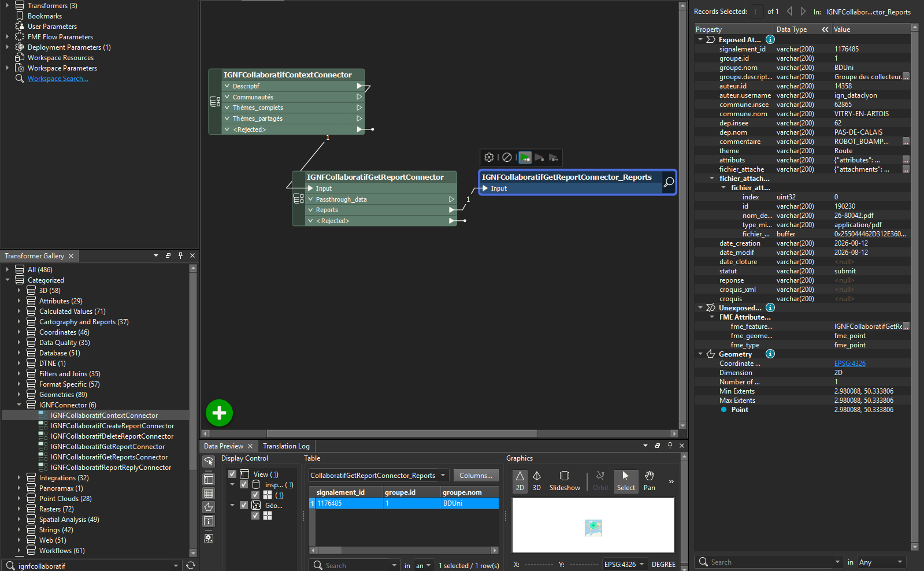Open the magnifier on the Reports inspector node
This screenshot has height=571, width=924.
669,183
